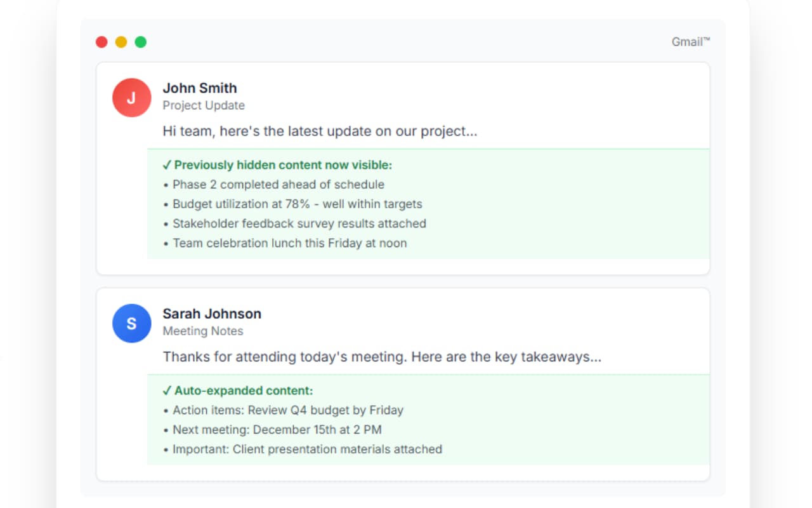Select the Gmail™ label in the header
Screen dimensions: 812x508
pos(690,42)
